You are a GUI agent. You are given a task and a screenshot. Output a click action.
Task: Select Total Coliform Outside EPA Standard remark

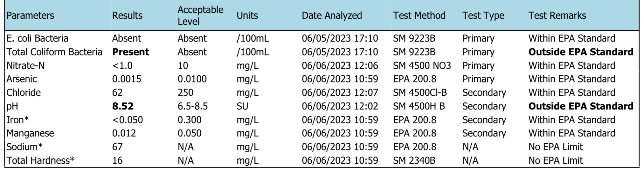tap(581, 52)
